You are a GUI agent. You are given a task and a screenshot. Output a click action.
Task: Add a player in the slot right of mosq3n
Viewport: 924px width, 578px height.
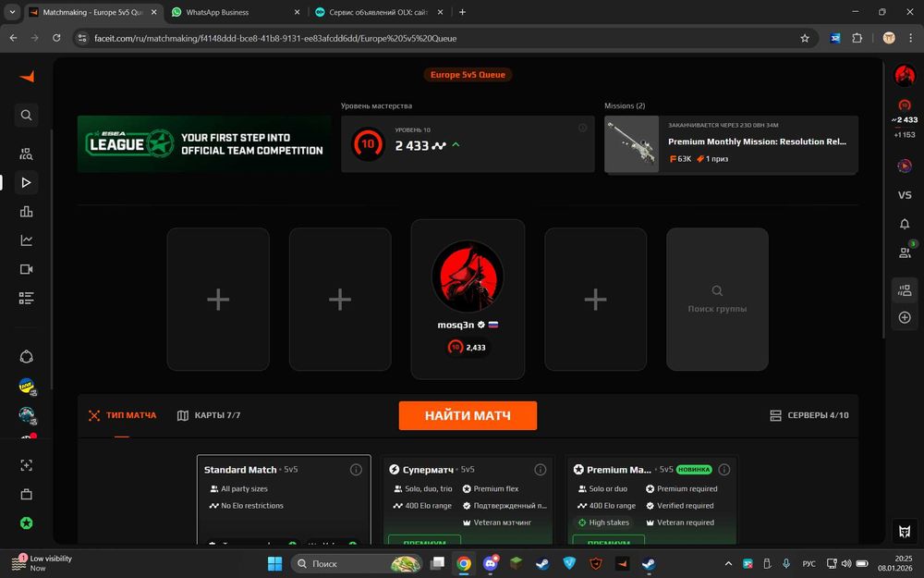[x=596, y=299]
